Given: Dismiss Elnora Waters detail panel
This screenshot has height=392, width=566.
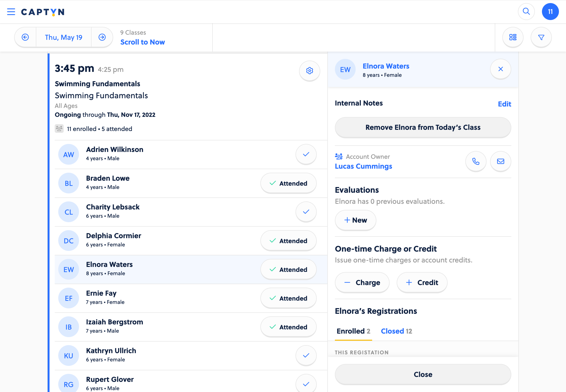Looking at the screenshot, I should point(500,69).
